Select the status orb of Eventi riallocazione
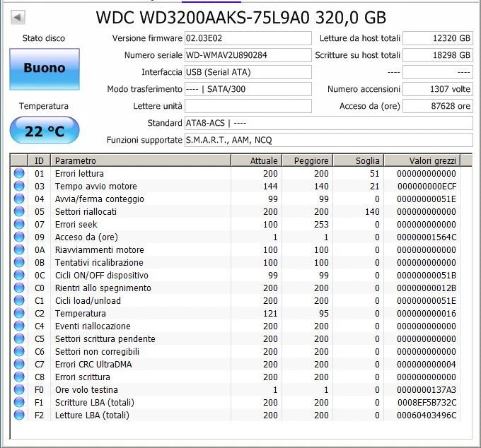 tap(19, 326)
